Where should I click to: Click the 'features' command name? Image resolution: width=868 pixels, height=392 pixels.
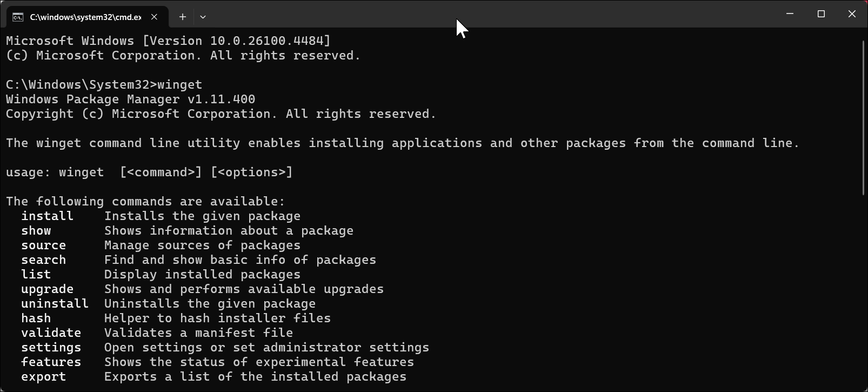click(x=51, y=362)
